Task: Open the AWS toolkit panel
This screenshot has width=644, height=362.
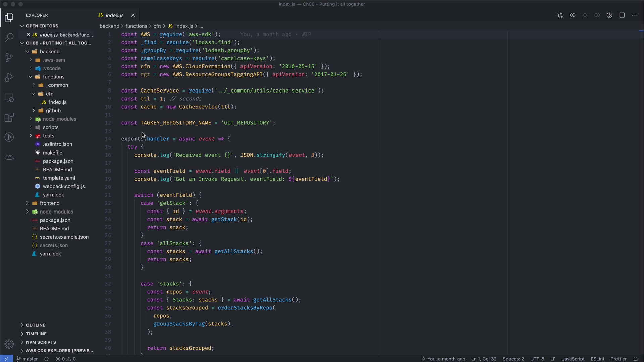Action: [x=9, y=157]
